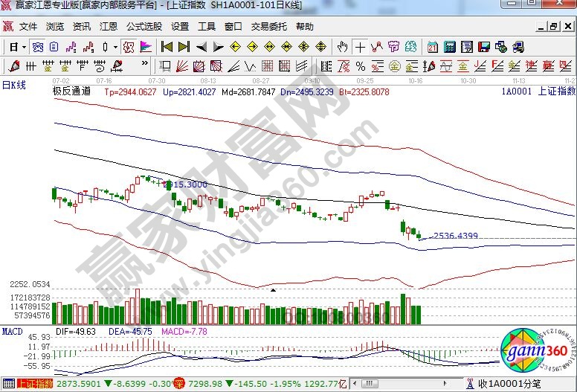
Task: Activate the crosshair cursor tool
Action: point(360,46)
